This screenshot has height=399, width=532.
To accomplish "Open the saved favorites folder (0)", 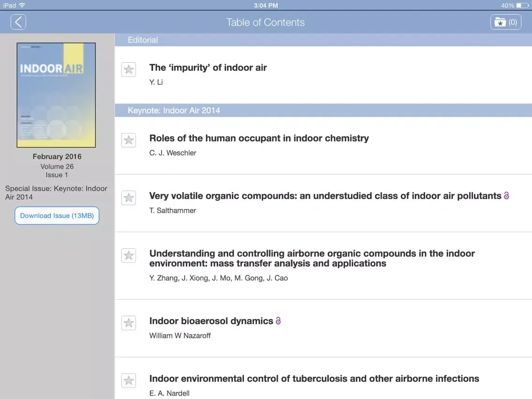I will click(505, 22).
